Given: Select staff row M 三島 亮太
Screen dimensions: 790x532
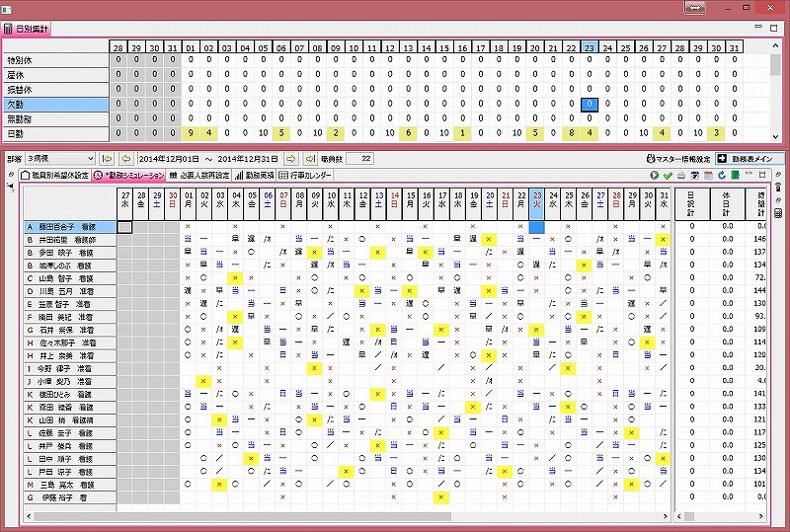Looking at the screenshot, I should [x=70, y=485].
